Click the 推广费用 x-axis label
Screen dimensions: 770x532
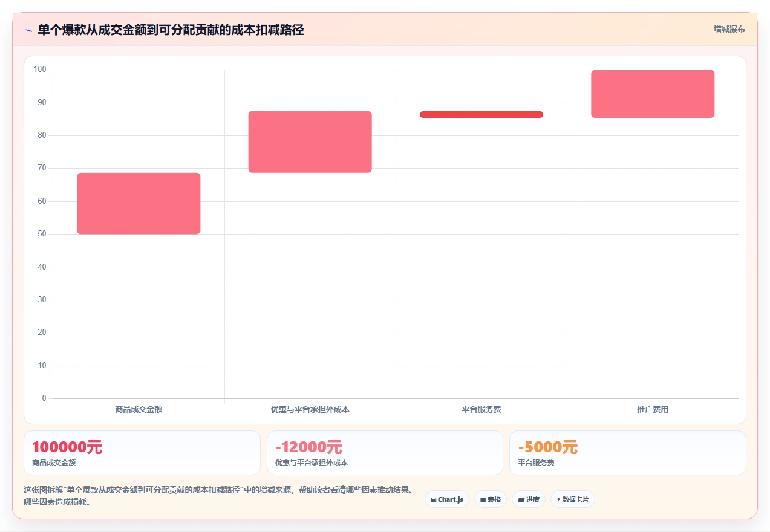click(653, 409)
